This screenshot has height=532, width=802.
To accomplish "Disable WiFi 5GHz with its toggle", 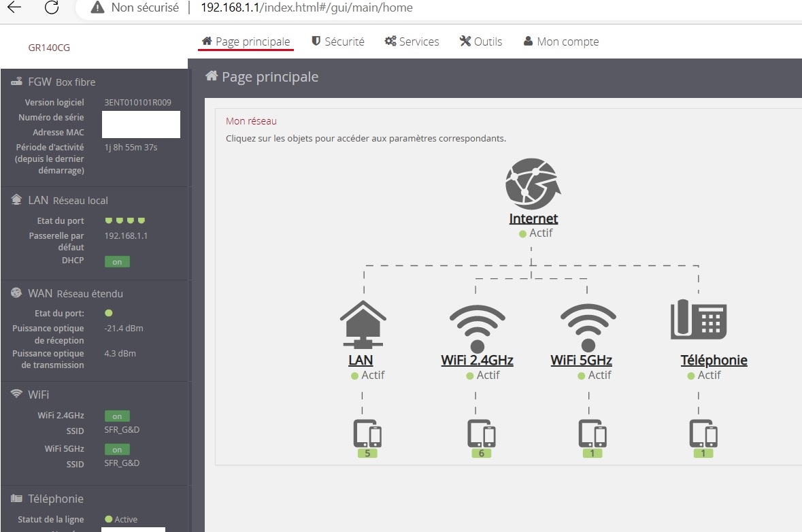I will pyautogui.click(x=116, y=449).
